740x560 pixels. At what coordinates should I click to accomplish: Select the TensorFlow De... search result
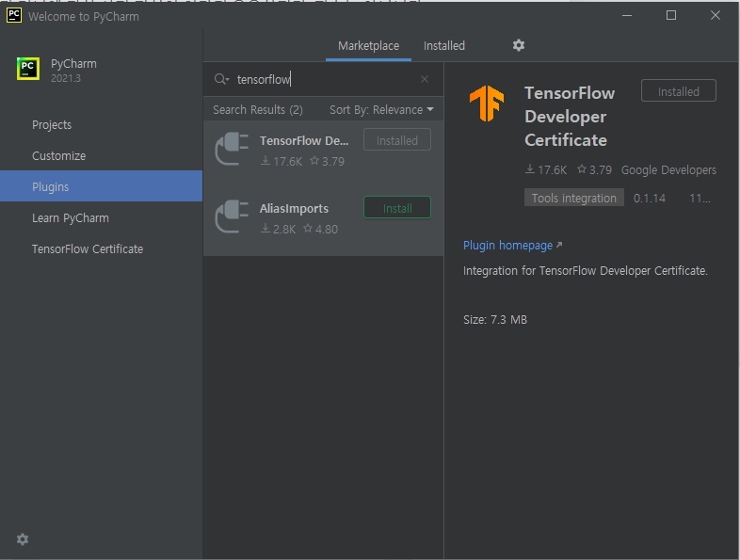(x=304, y=140)
